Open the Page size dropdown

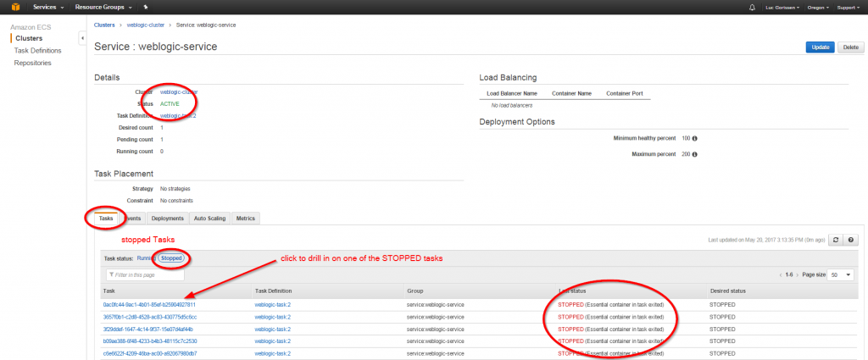point(841,275)
